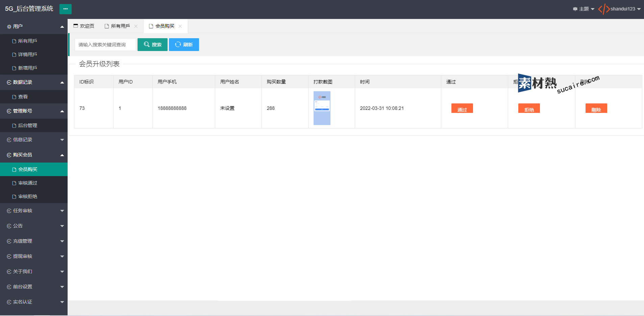Expand the 信息记录 sidebar section
This screenshot has width=644, height=316.
coord(34,140)
